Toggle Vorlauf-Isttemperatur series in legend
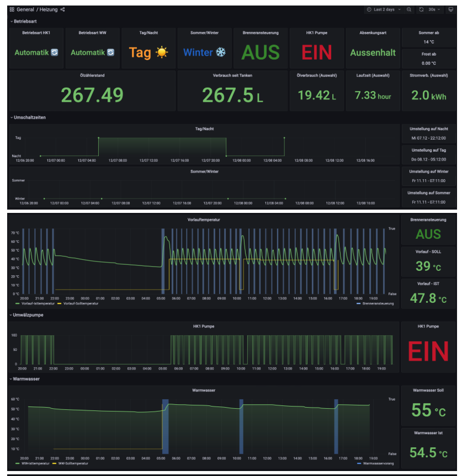 [35, 304]
